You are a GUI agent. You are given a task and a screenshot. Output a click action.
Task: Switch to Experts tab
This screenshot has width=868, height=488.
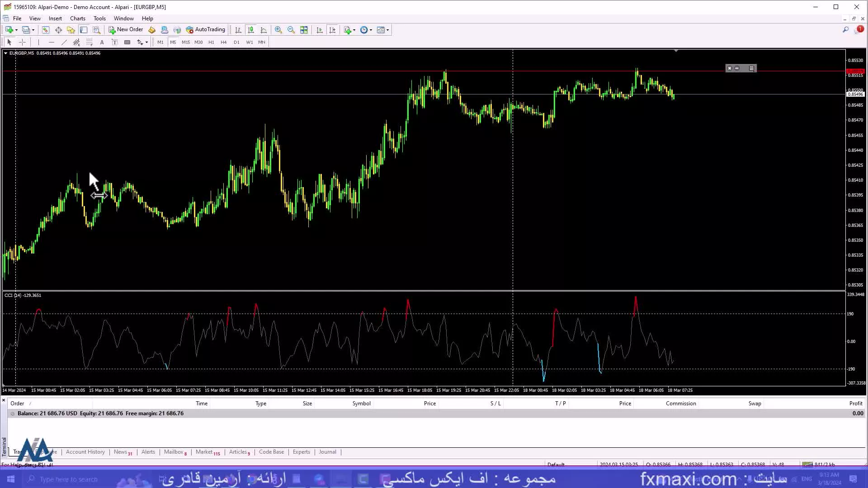click(x=302, y=452)
